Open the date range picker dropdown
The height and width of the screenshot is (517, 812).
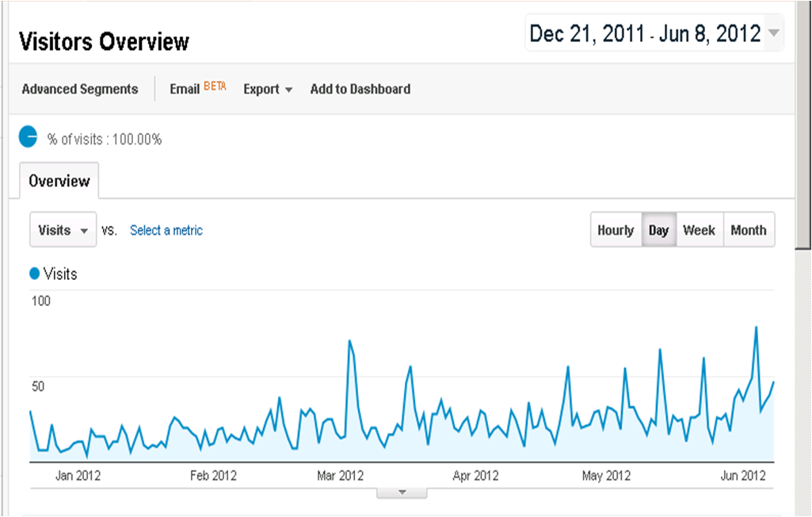pyautogui.click(x=772, y=33)
